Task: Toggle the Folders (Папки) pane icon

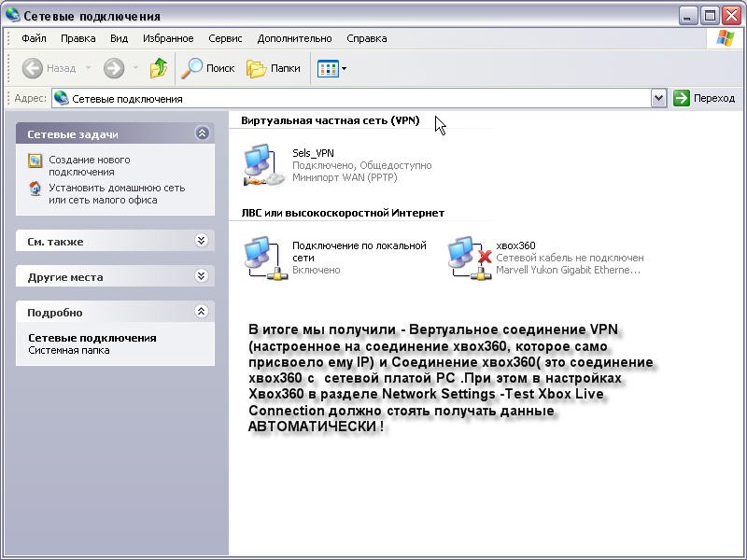Action: (x=256, y=68)
